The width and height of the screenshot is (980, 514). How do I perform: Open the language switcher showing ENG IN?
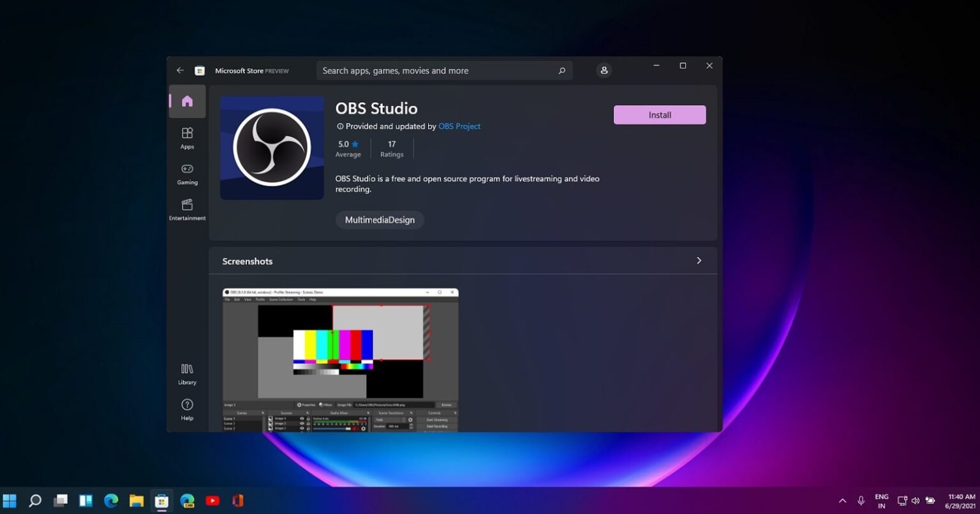(881, 501)
